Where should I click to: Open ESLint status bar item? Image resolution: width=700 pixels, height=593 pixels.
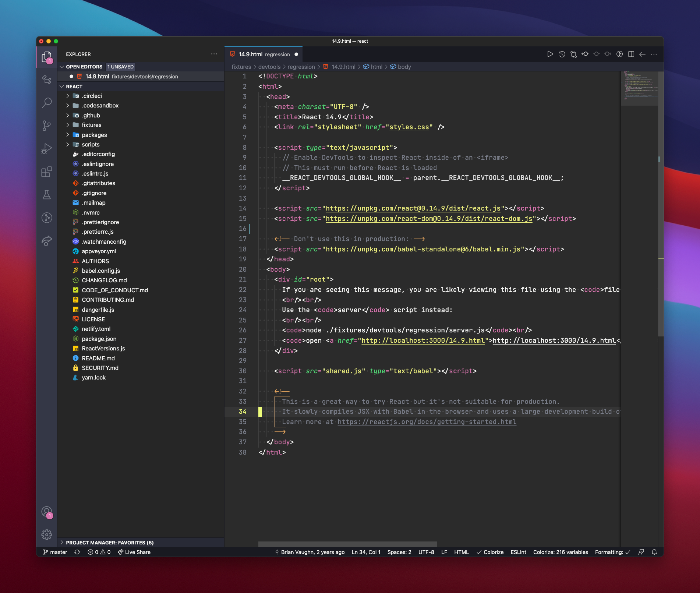[518, 552]
